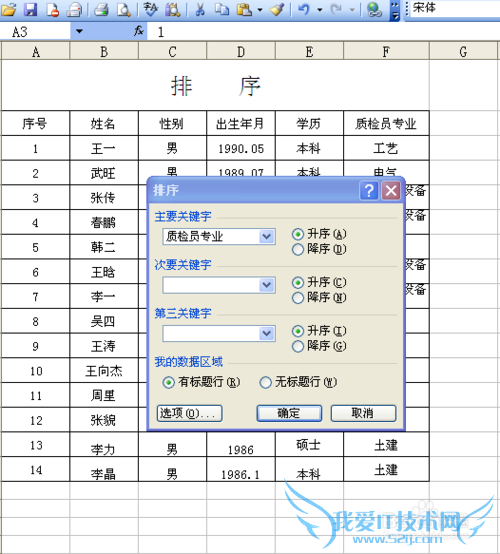The image size is (500, 554).
Task: Click the cell containing 1990.05
Action: 241,148
